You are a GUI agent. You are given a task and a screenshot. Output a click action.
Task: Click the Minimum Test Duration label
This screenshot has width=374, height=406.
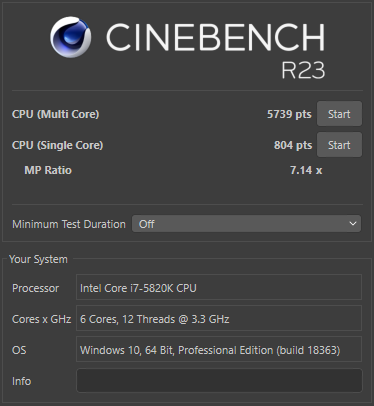pos(69,224)
